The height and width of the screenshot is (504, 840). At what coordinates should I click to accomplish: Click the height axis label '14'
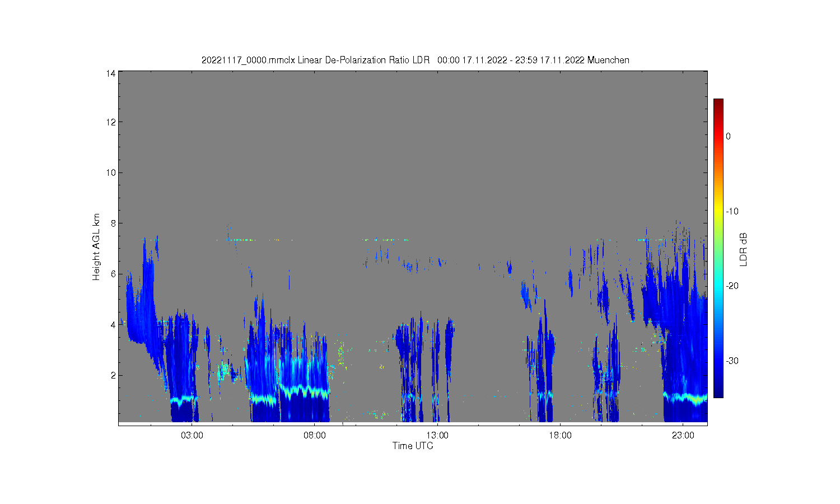point(111,73)
